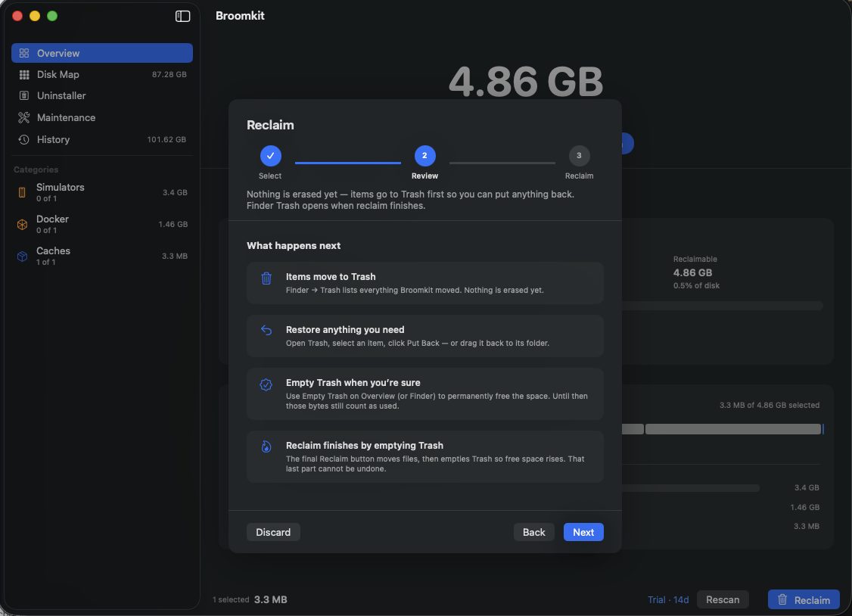Click the Trial 14d link
Image resolution: width=852 pixels, height=616 pixels.
(x=668, y=599)
